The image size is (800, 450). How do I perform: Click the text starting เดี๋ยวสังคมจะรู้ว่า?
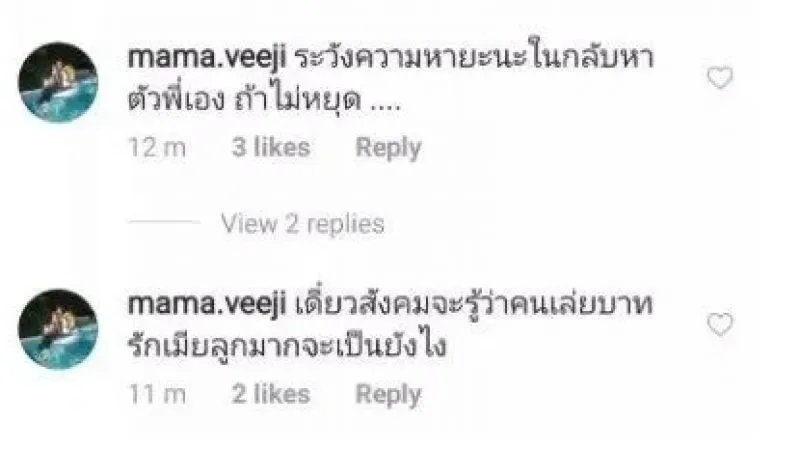474,303
